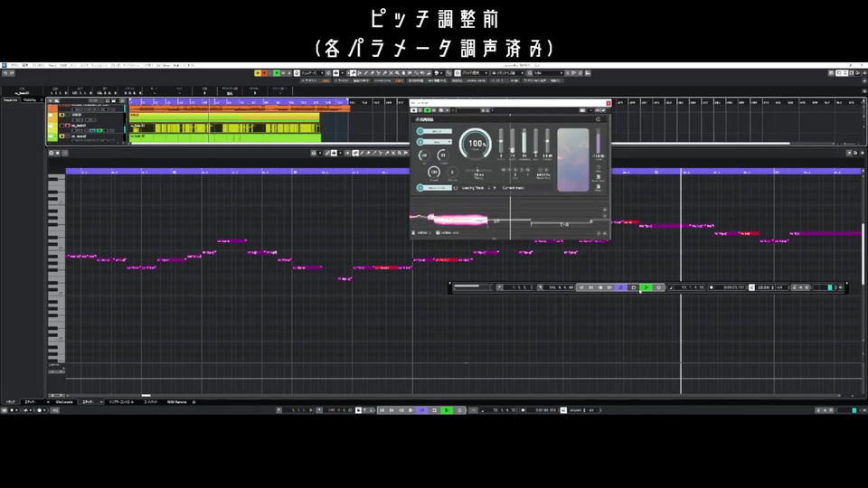Select the eraser tool in top toolbar

[372, 73]
